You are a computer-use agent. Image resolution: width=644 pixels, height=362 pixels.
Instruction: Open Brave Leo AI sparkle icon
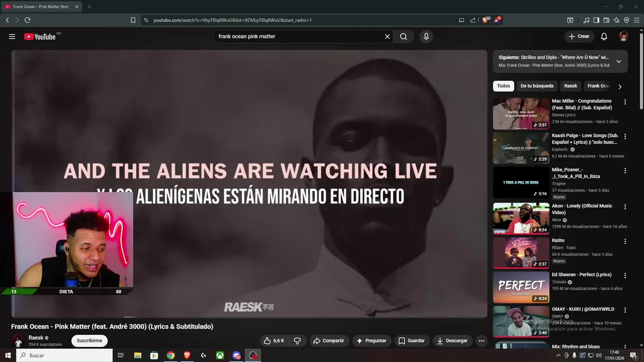616,20
